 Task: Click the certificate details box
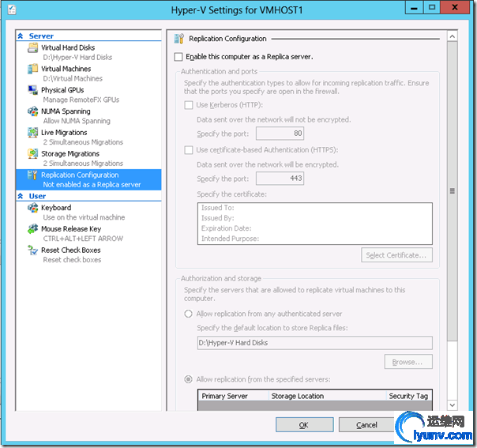[x=315, y=224]
